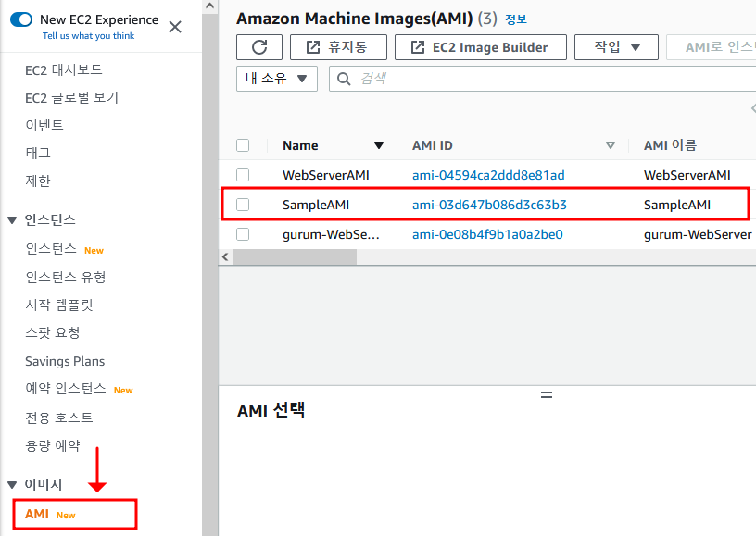Image resolution: width=756 pixels, height=536 pixels.
Task: Open EC2 대시보드 in sidebar
Action: pyautogui.click(x=64, y=69)
